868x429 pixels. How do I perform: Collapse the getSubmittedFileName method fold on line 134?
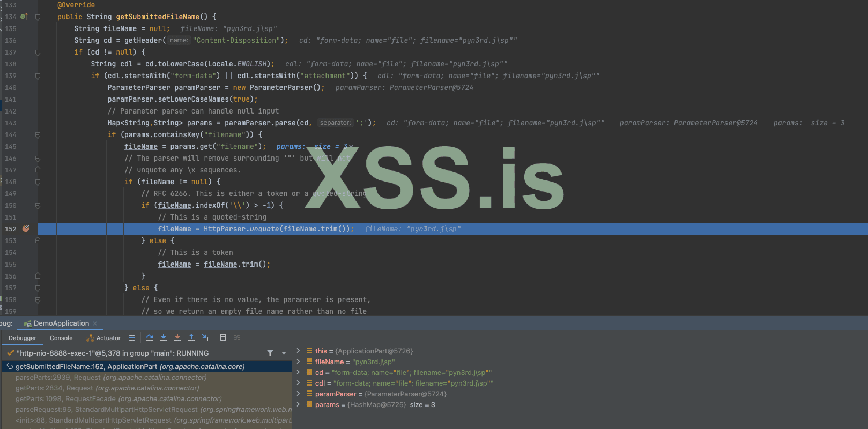[38, 17]
